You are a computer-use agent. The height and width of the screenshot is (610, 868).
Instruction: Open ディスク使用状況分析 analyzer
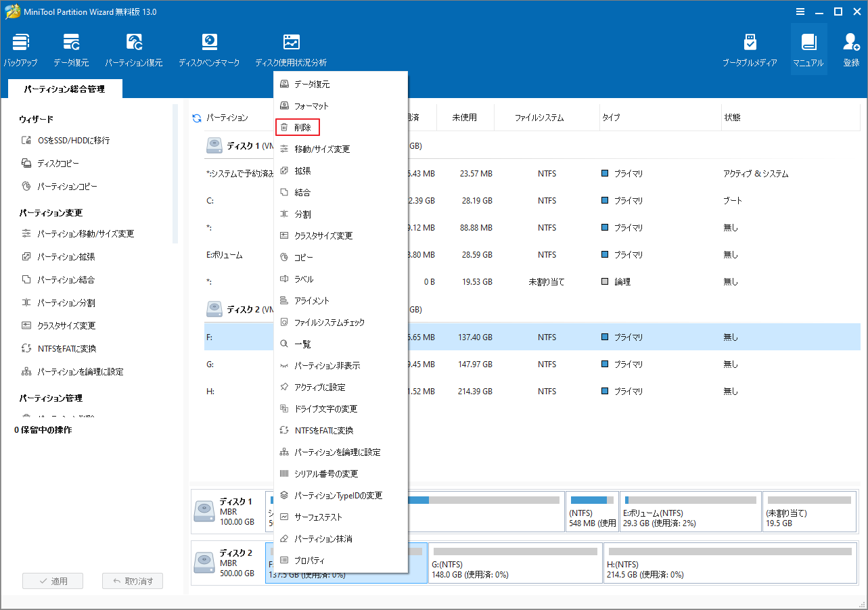coord(291,43)
